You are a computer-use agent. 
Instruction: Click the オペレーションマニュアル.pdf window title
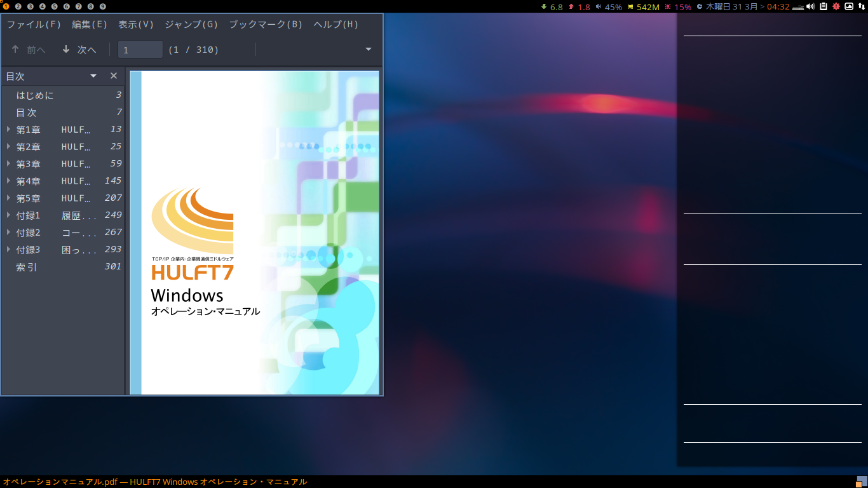tap(155, 482)
